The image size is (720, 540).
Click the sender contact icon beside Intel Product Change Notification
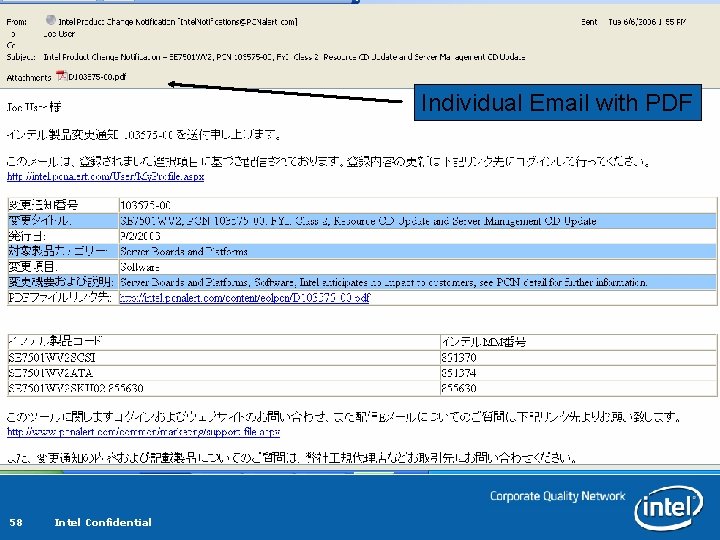(51, 20)
